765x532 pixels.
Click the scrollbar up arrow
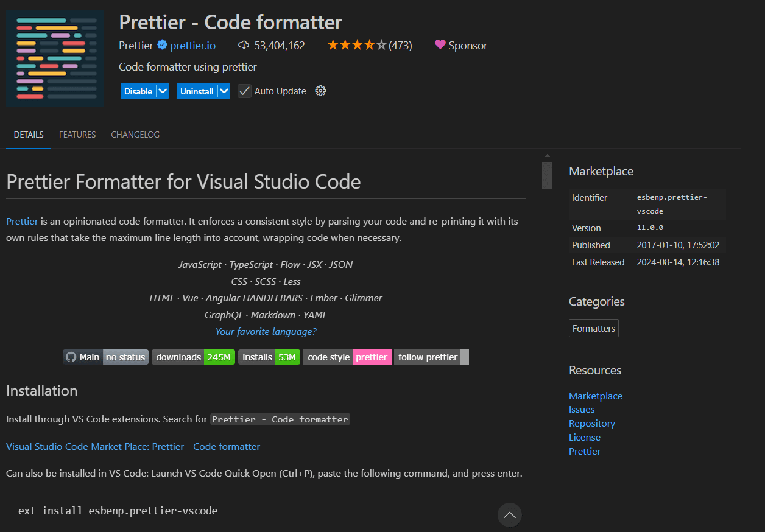[x=547, y=156]
